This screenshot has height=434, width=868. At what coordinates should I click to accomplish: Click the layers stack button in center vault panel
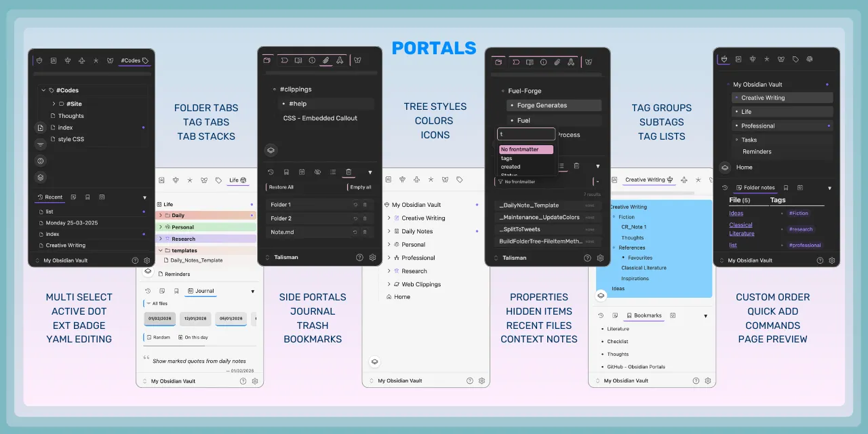(374, 362)
